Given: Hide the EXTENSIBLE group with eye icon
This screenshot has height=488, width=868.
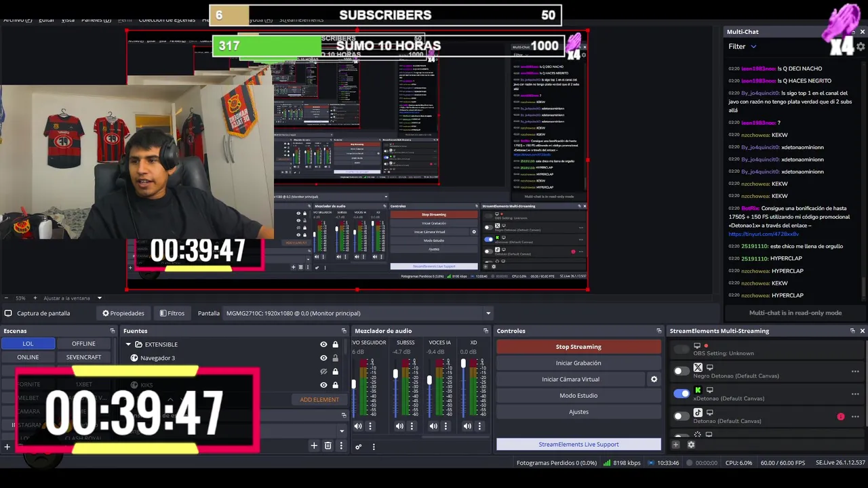Looking at the screenshot, I should (323, 344).
